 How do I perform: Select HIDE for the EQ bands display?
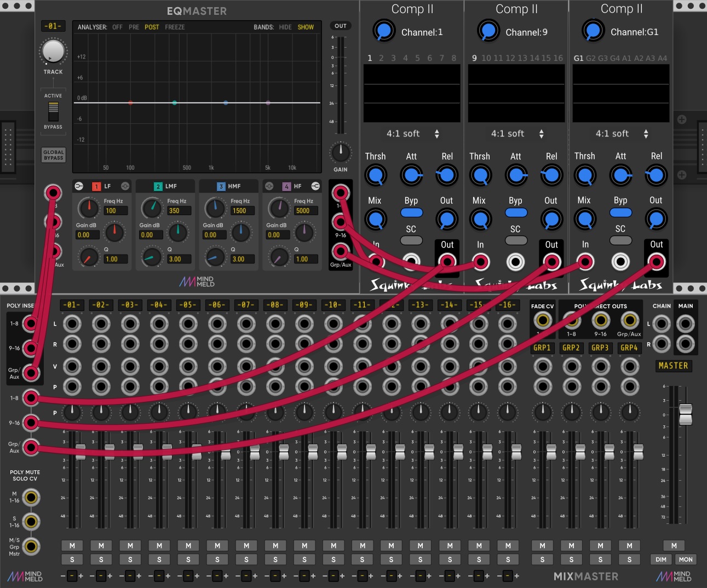point(285,27)
